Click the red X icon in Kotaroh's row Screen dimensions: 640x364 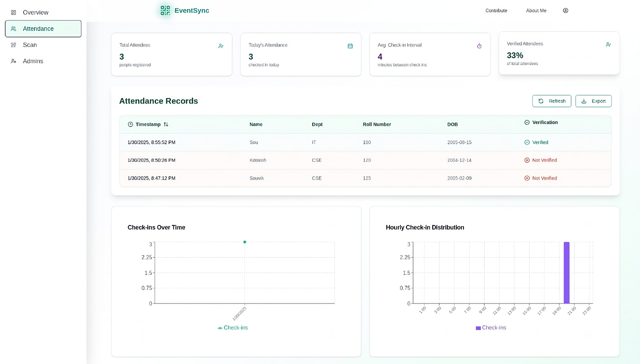tap(527, 160)
